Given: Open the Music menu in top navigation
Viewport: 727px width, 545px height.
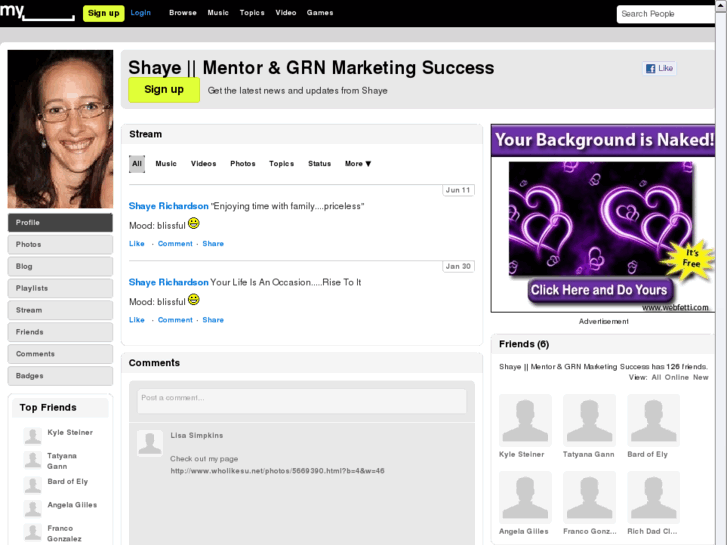Looking at the screenshot, I should (218, 13).
